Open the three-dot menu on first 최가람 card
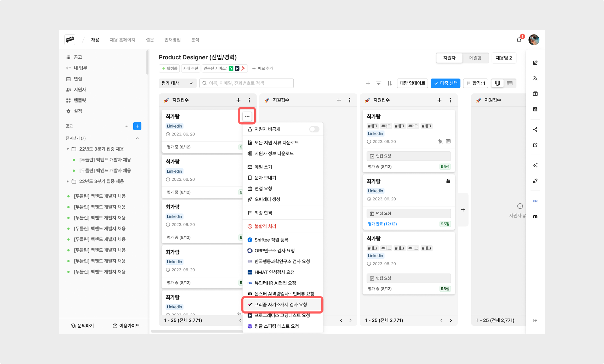 pyautogui.click(x=247, y=116)
